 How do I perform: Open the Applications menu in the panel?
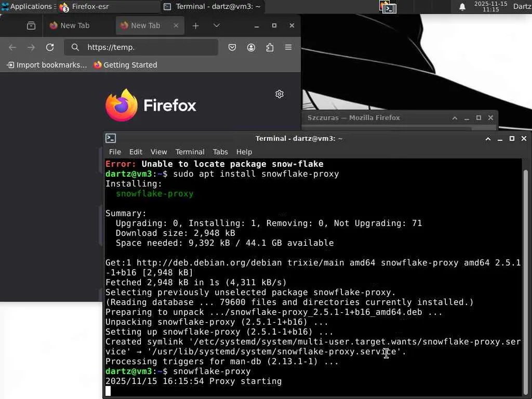click(x=28, y=6)
